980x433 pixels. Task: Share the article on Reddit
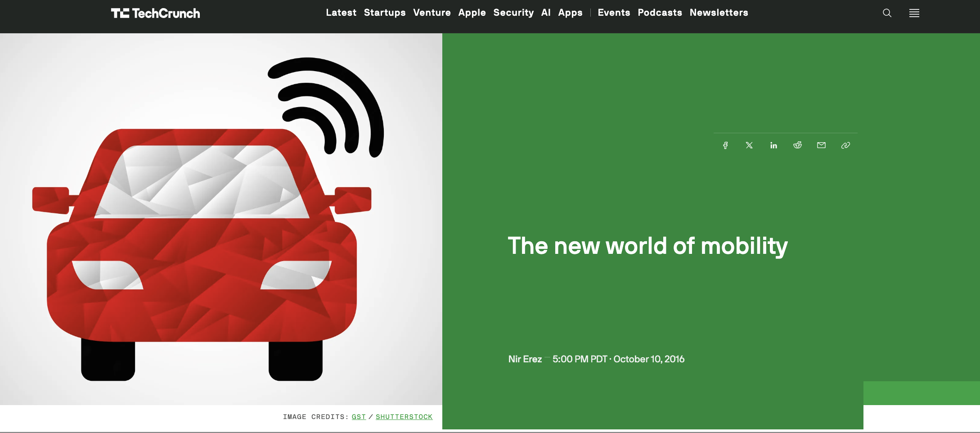797,145
